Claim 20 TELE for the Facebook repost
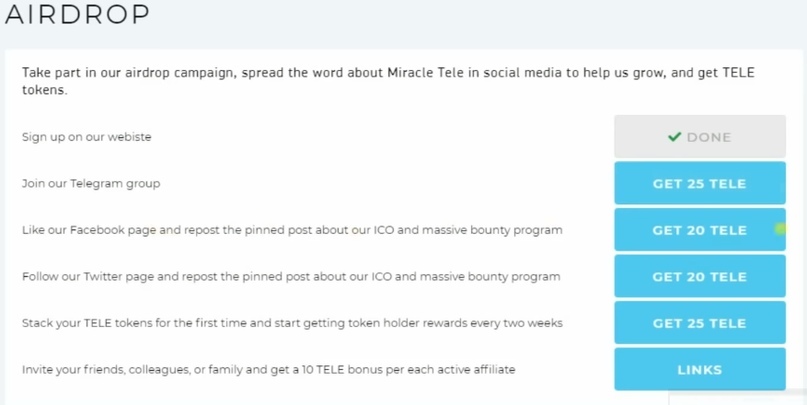 [699, 230]
